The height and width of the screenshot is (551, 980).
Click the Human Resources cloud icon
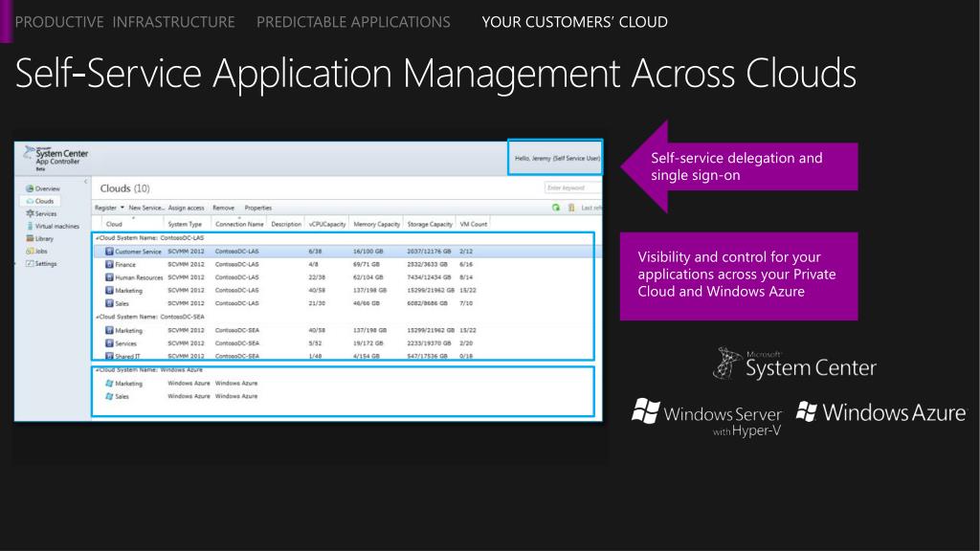pyautogui.click(x=109, y=277)
